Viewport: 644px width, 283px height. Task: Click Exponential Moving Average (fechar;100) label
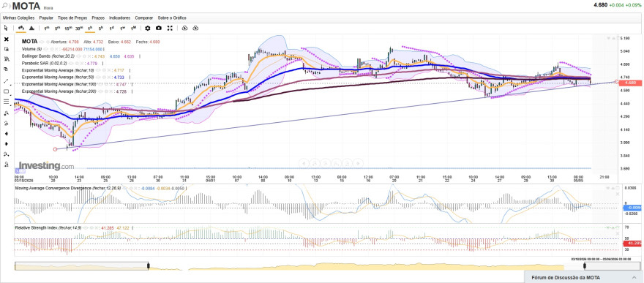point(59,84)
